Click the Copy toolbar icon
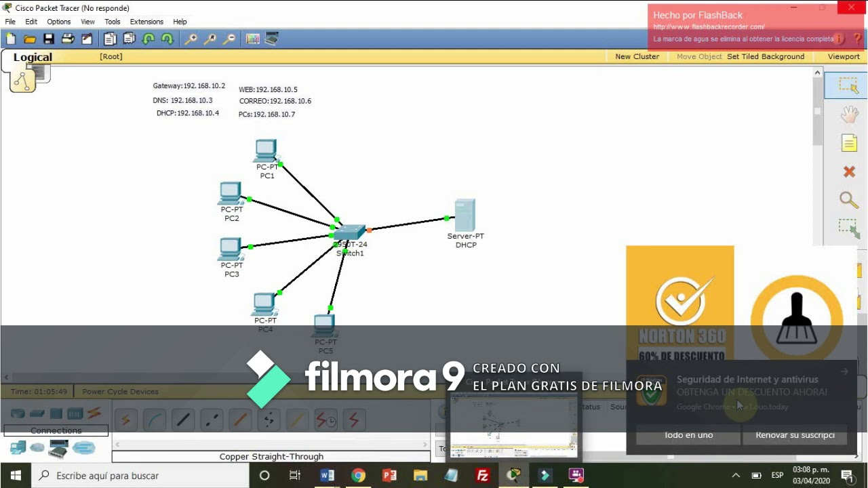This screenshot has width=868, height=488. coord(110,39)
